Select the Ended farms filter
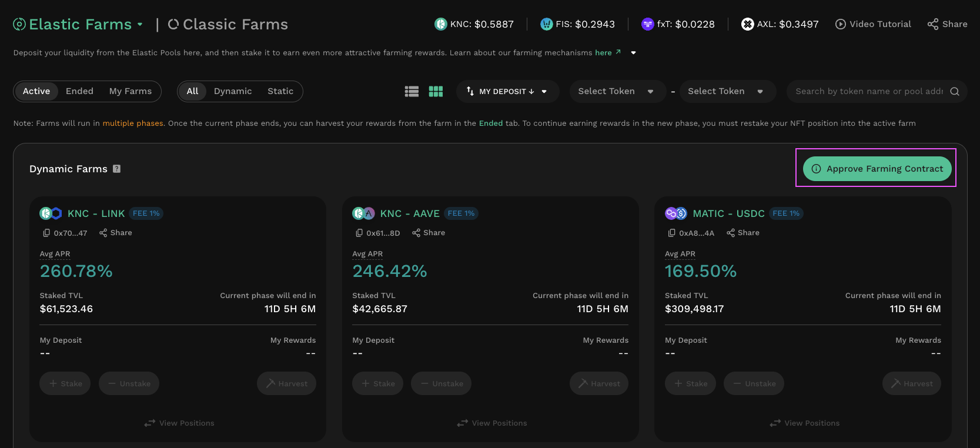This screenshot has width=980, height=448. click(x=80, y=91)
